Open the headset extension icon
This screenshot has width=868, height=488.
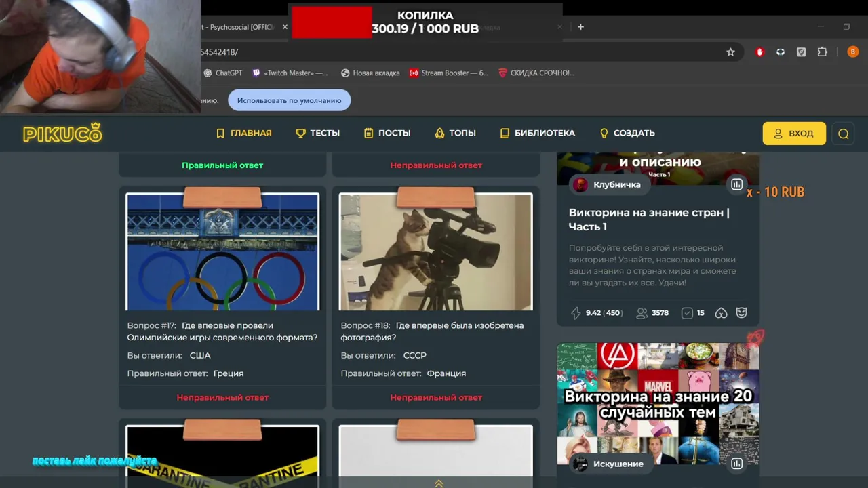click(x=781, y=52)
